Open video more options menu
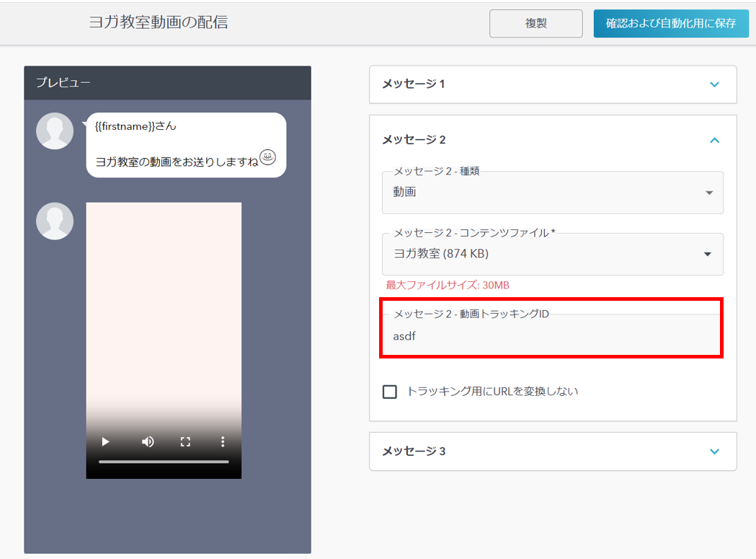The height and width of the screenshot is (559, 756). (223, 441)
